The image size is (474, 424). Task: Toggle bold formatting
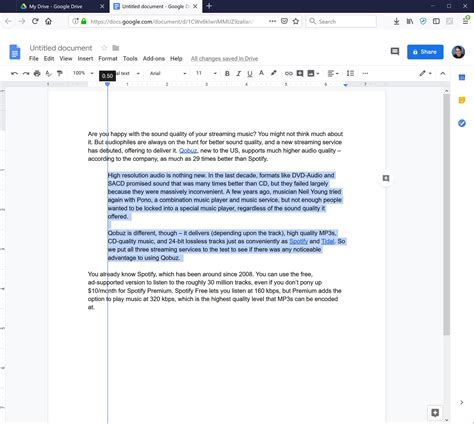pos(227,74)
